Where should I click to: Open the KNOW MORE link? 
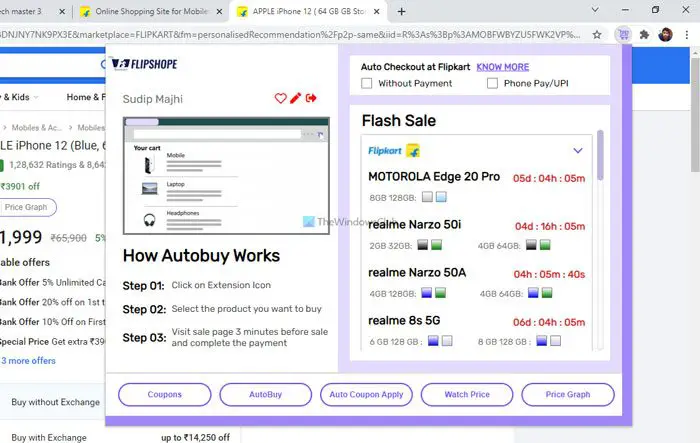(503, 67)
